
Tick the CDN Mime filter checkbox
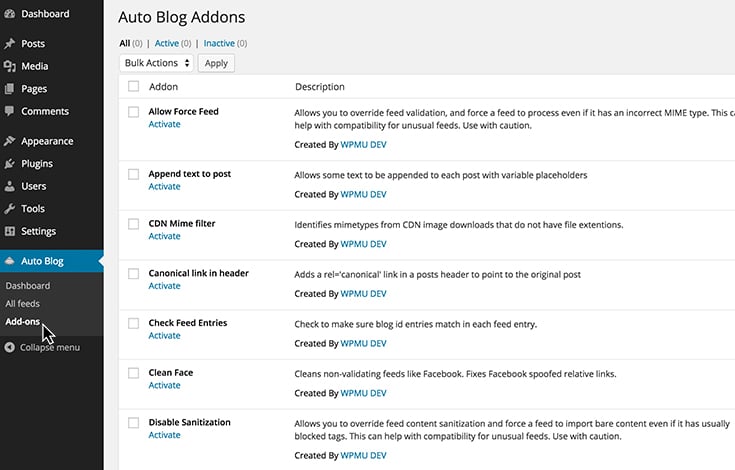tap(134, 224)
